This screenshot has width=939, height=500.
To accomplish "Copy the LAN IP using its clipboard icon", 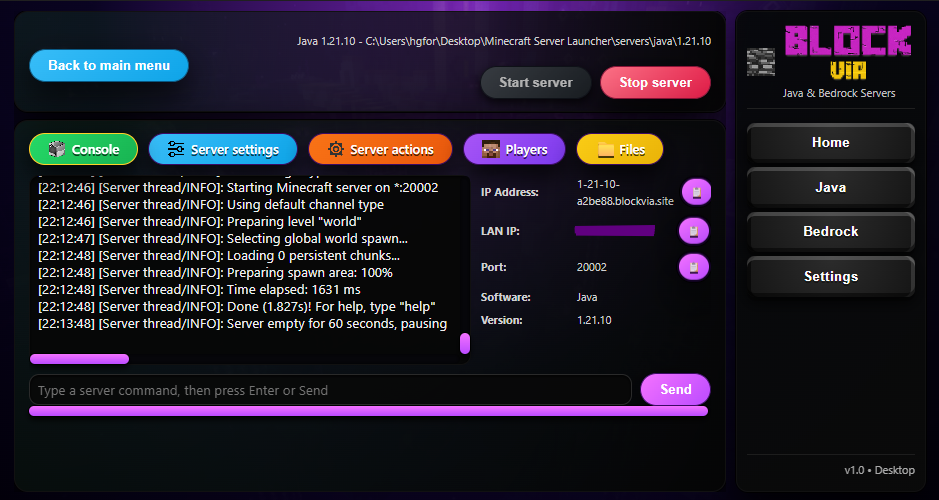I will 693,231.
